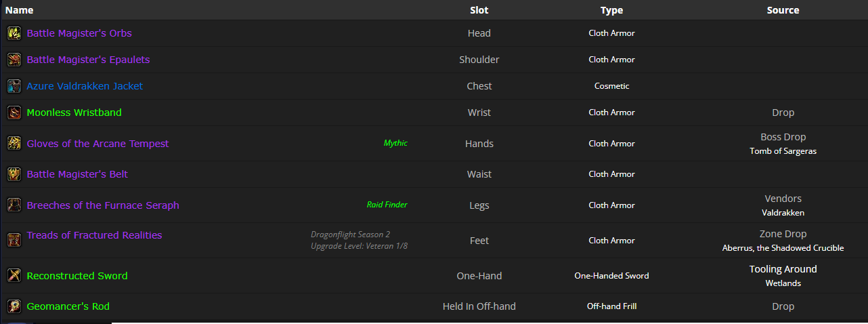Open the Reconstructed Sword item link
The image size is (868, 324).
click(77, 276)
